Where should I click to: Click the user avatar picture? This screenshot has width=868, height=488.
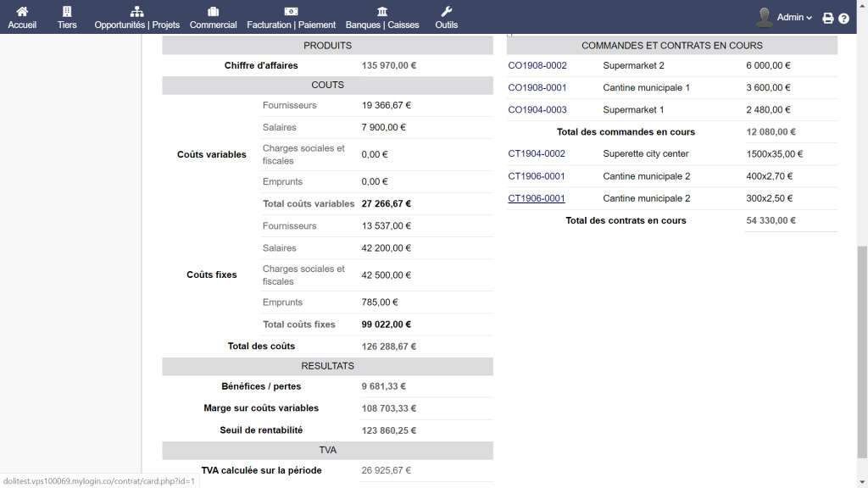(x=765, y=17)
